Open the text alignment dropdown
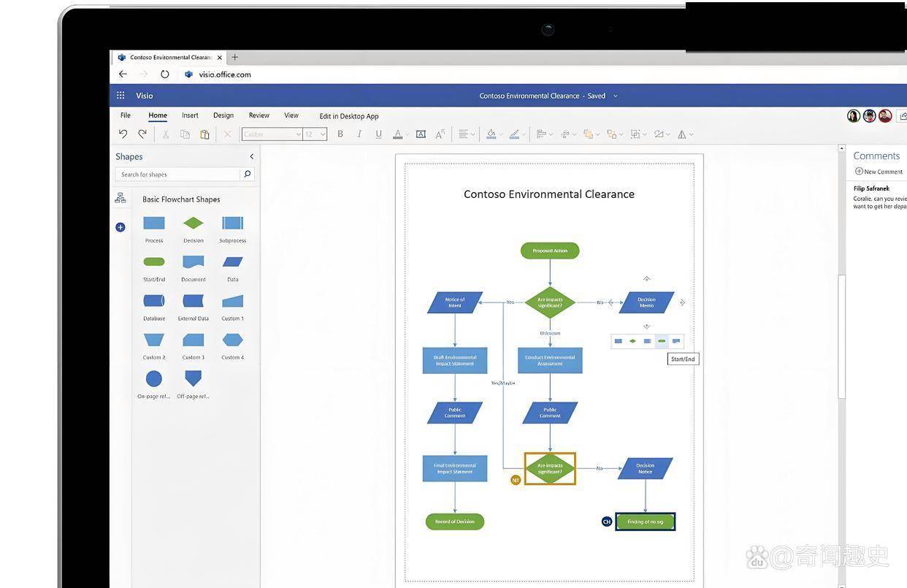907x588 pixels. tap(466, 134)
